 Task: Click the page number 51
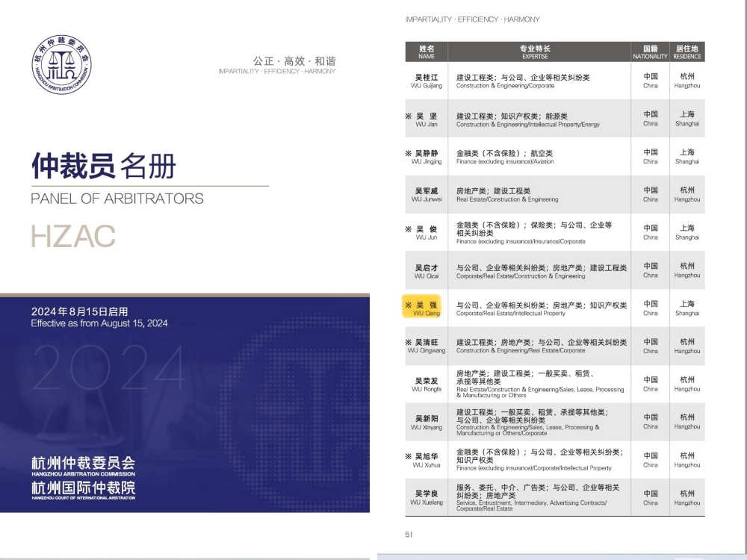click(x=409, y=535)
